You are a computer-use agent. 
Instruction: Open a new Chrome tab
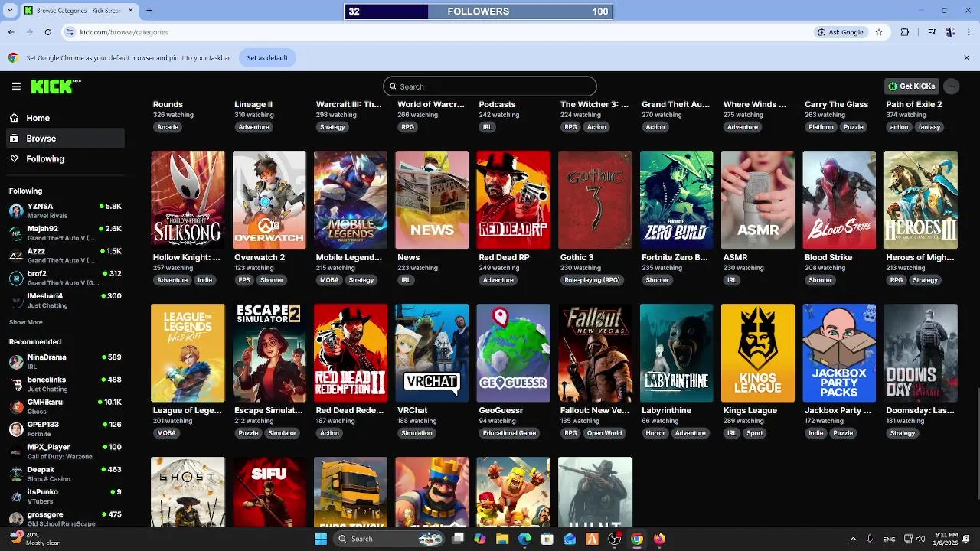[x=149, y=11]
